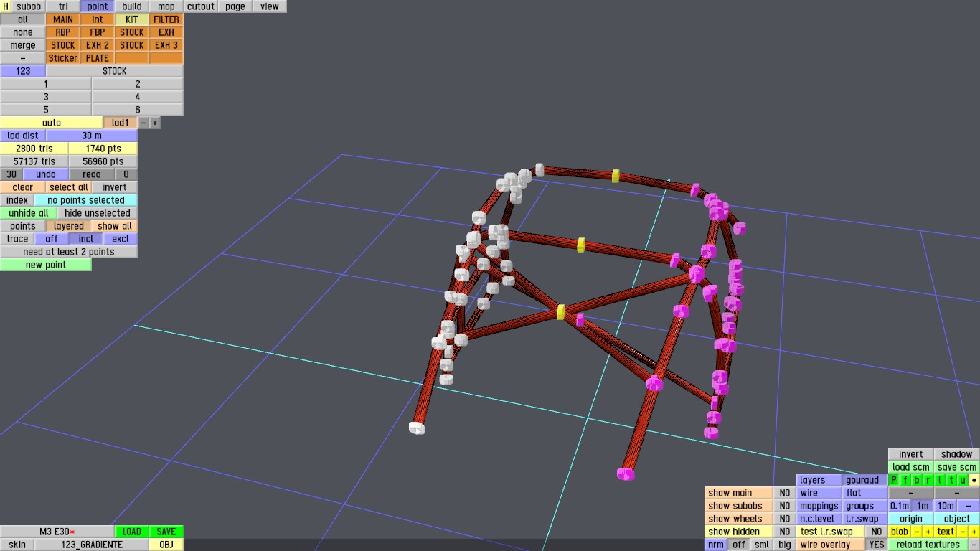Choose the show all points display

[115, 226]
